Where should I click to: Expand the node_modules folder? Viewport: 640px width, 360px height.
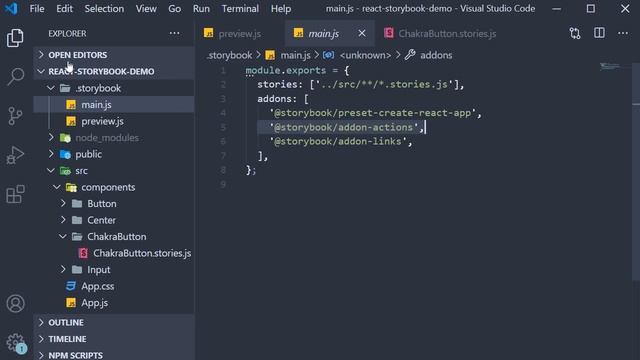click(x=114, y=138)
